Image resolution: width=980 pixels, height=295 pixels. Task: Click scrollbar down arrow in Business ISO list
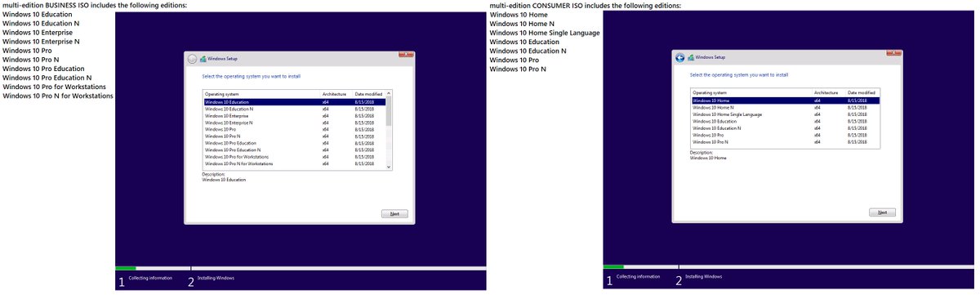(389, 167)
